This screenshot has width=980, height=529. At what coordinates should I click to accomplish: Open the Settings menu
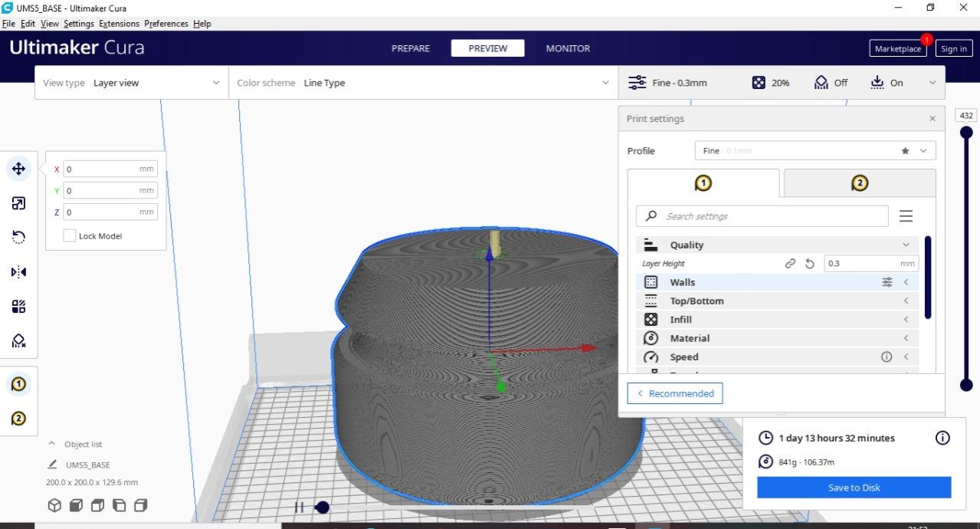coord(79,24)
